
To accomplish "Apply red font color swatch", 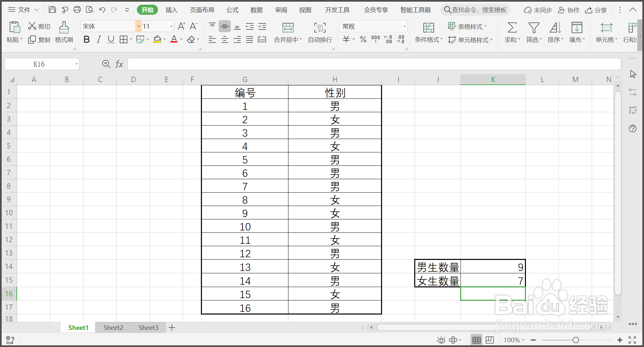I will [174, 40].
